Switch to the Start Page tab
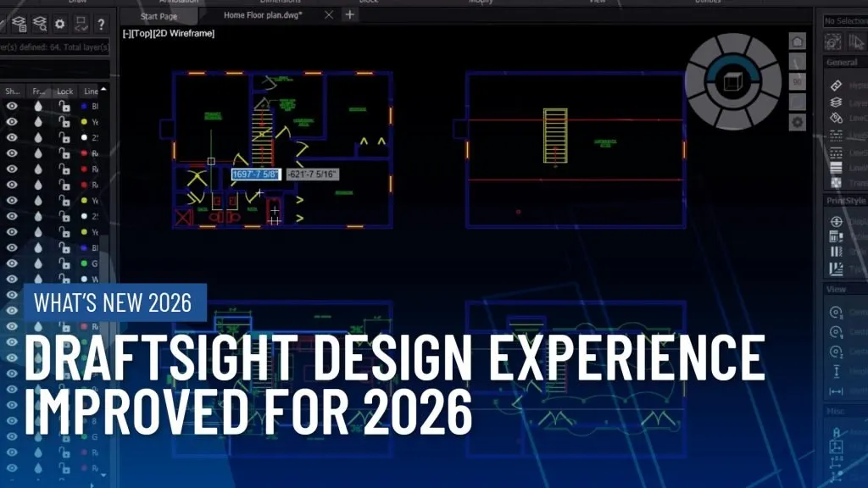868x488 pixels. pyautogui.click(x=159, y=17)
